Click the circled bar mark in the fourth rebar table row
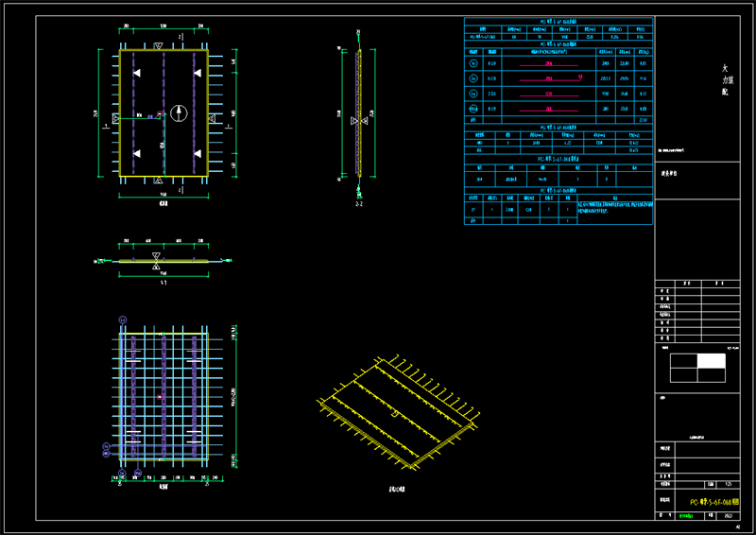Screen dimensions: 756x535 pyautogui.click(x=473, y=109)
